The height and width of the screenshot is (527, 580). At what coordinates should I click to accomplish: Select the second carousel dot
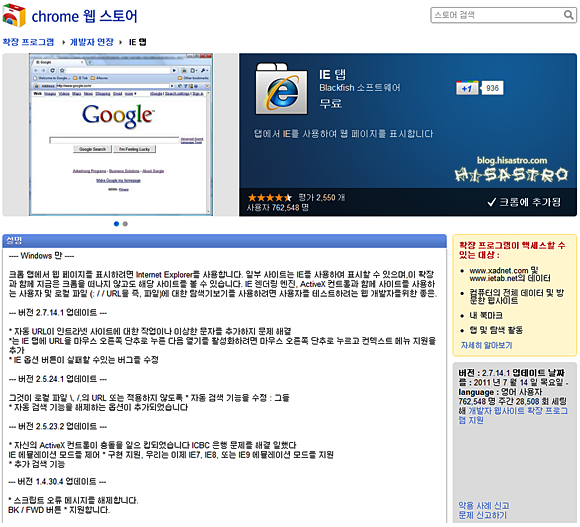(125, 224)
